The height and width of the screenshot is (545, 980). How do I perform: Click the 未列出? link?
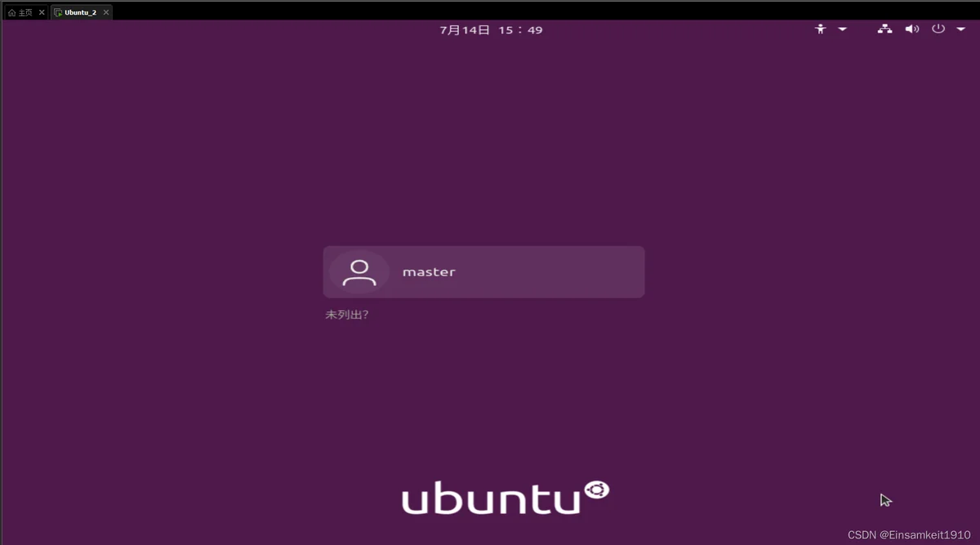(x=347, y=315)
